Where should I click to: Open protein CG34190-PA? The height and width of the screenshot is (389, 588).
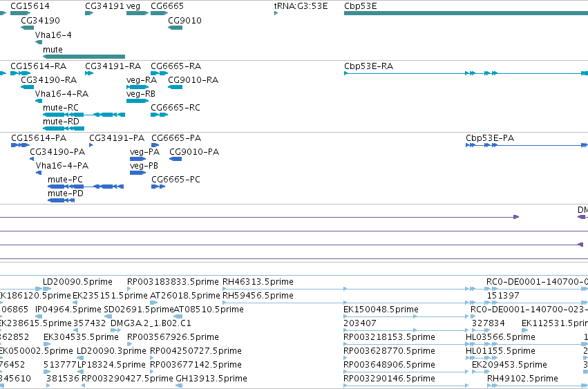[57, 152]
